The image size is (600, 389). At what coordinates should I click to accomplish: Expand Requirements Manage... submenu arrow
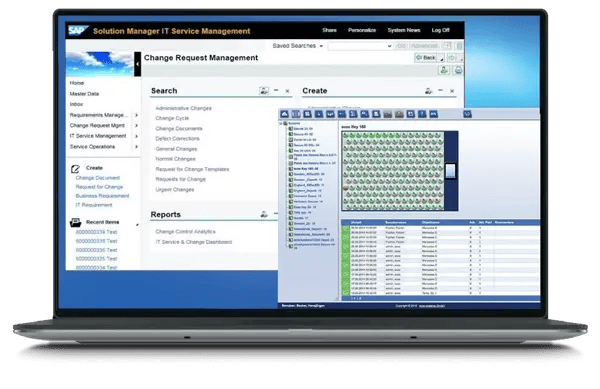pos(136,115)
